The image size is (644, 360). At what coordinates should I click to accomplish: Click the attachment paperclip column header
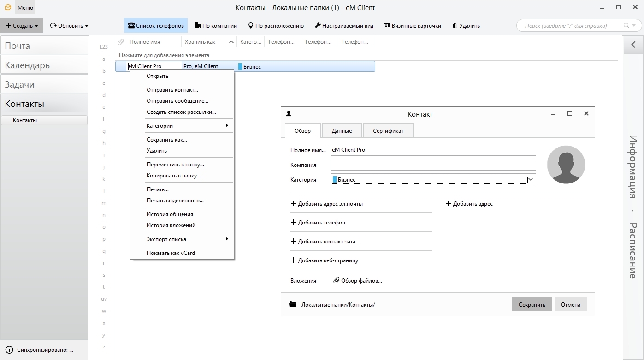point(121,42)
